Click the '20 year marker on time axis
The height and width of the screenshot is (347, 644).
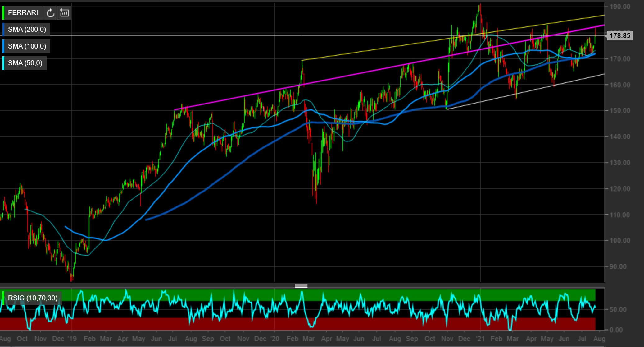[x=275, y=339]
